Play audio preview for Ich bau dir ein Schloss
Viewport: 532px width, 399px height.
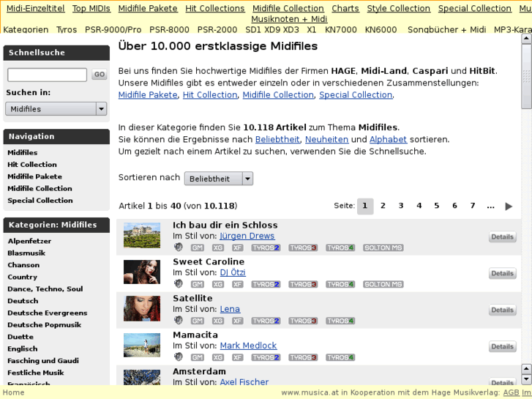[x=178, y=247]
